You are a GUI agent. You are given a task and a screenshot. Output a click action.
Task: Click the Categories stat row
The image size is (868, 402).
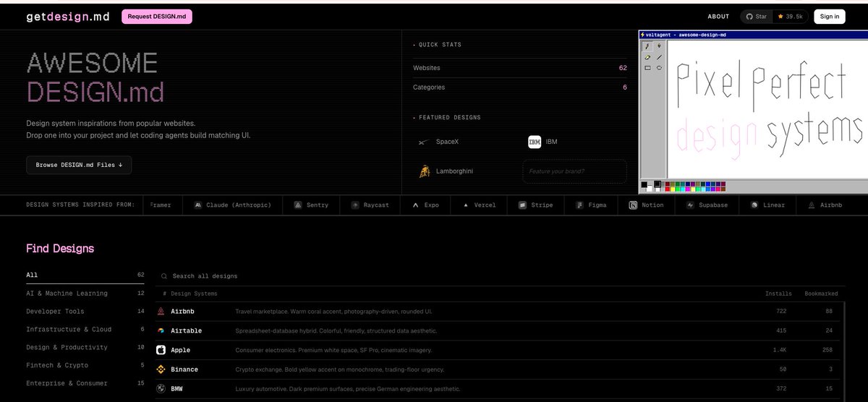coord(520,87)
